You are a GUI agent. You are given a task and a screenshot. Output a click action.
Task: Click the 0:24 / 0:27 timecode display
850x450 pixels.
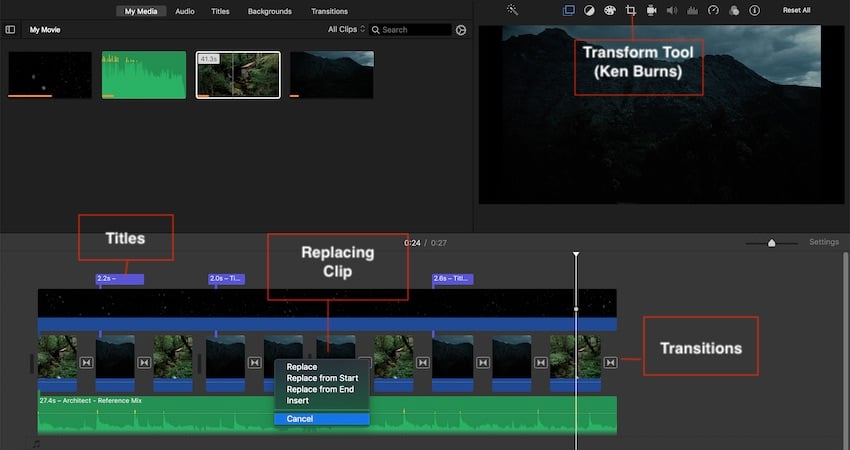pos(426,243)
